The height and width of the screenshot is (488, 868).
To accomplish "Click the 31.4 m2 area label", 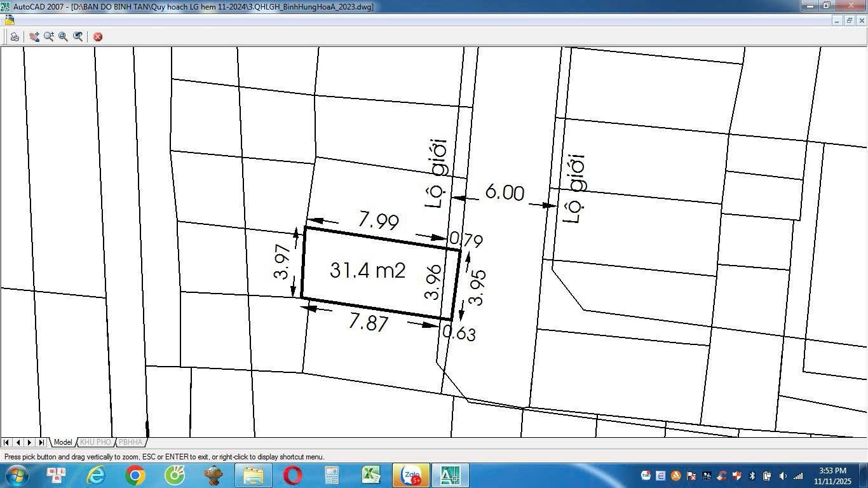I will tap(367, 271).
